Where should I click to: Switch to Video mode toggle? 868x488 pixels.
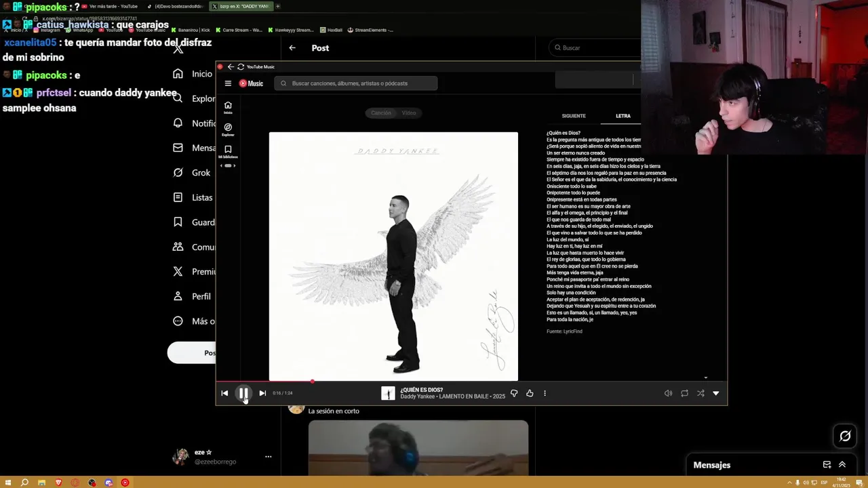point(409,113)
